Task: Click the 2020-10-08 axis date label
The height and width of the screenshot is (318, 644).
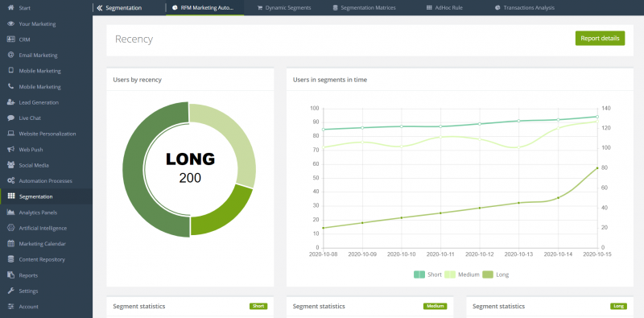Action: coord(324,254)
